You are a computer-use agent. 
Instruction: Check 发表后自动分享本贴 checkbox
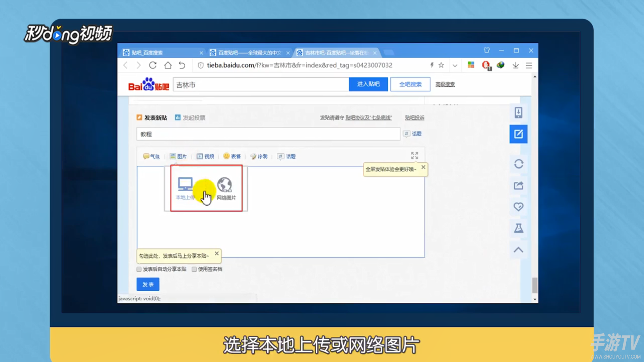tap(139, 269)
